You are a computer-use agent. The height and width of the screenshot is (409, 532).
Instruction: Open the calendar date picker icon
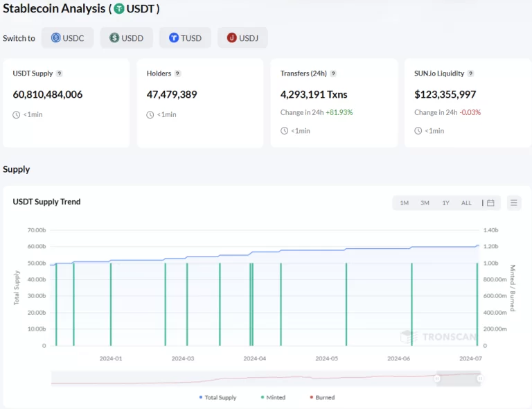coord(490,203)
